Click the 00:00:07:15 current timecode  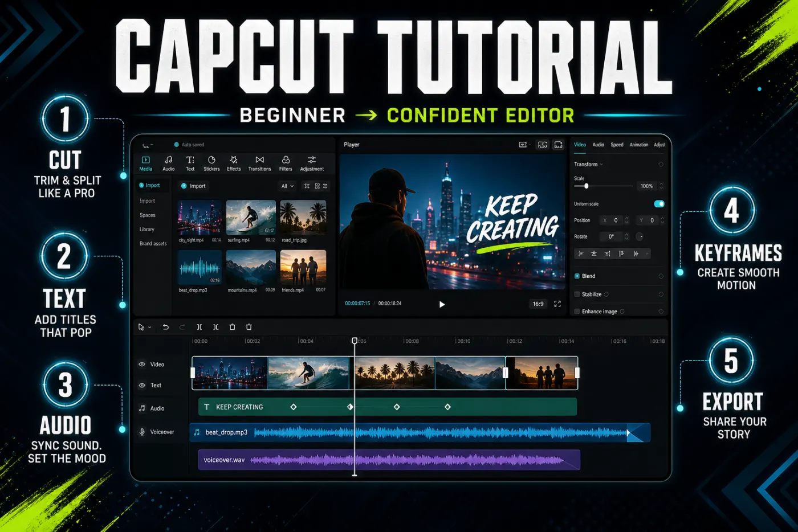coord(357,304)
